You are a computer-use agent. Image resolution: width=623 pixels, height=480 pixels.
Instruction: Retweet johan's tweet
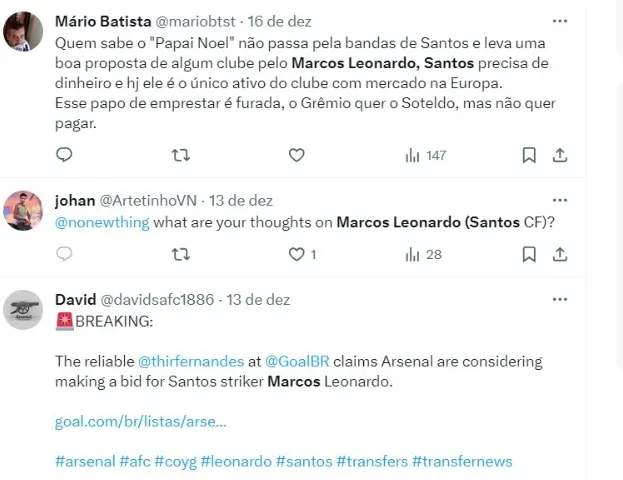180,255
